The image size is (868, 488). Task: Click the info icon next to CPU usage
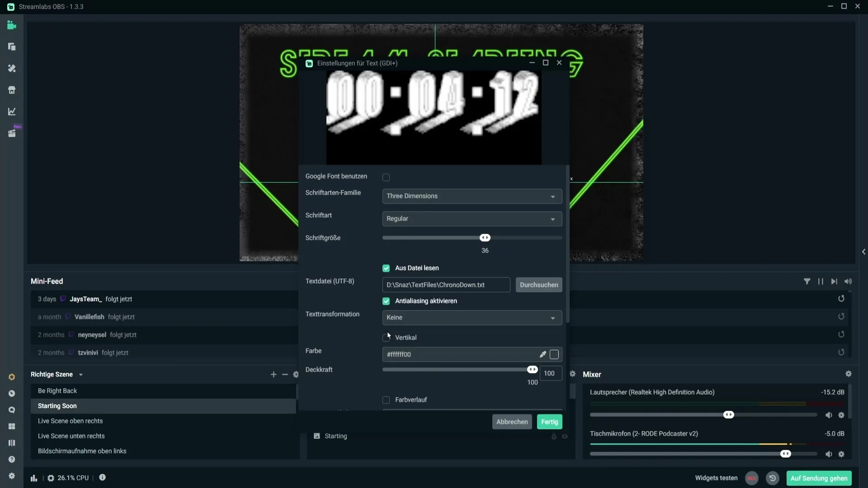pyautogui.click(x=103, y=478)
